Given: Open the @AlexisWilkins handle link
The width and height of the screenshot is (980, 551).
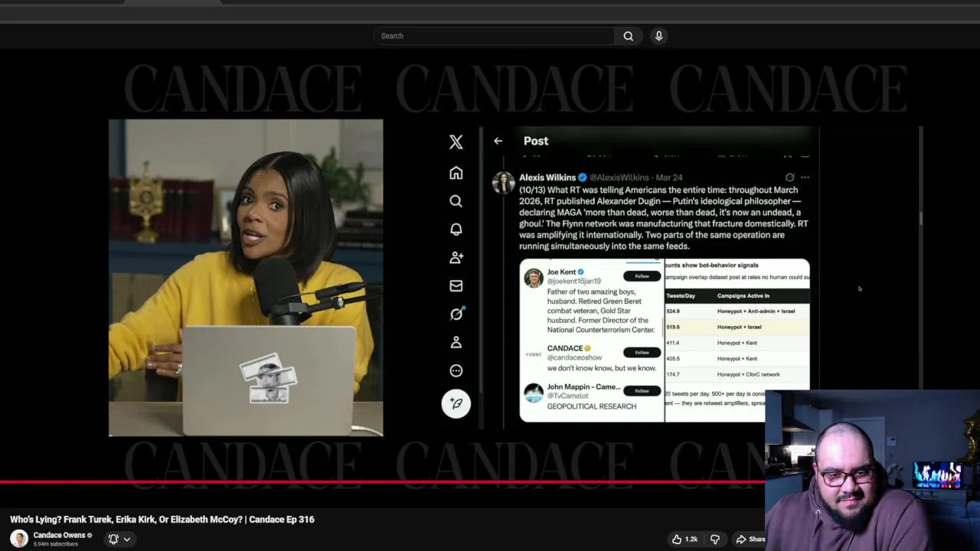Looking at the screenshot, I should tap(619, 178).
